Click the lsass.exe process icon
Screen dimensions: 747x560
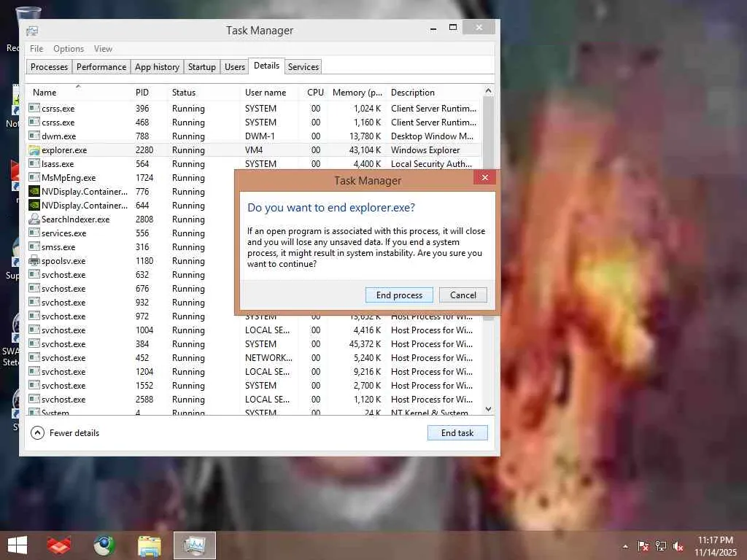pos(34,163)
